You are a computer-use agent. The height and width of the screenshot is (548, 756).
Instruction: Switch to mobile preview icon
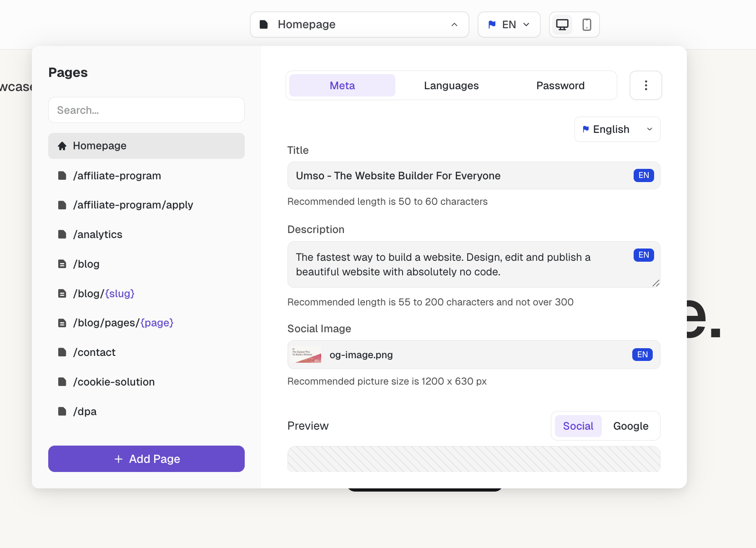click(x=587, y=25)
